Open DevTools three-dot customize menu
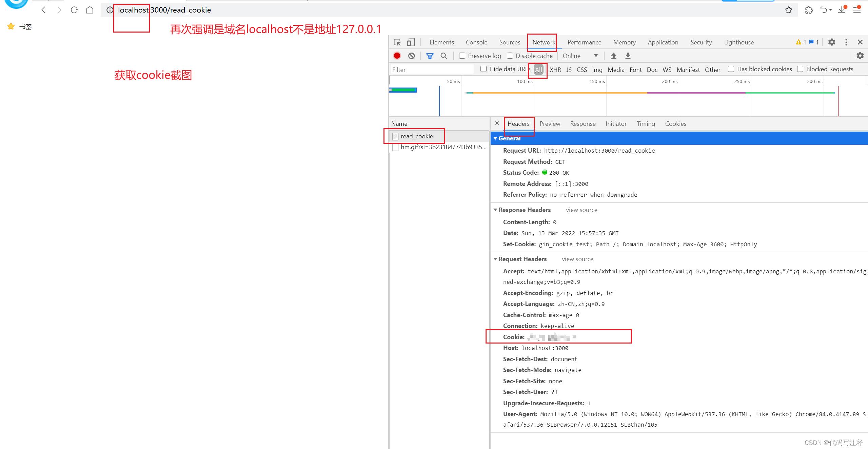 pyautogui.click(x=846, y=42)
